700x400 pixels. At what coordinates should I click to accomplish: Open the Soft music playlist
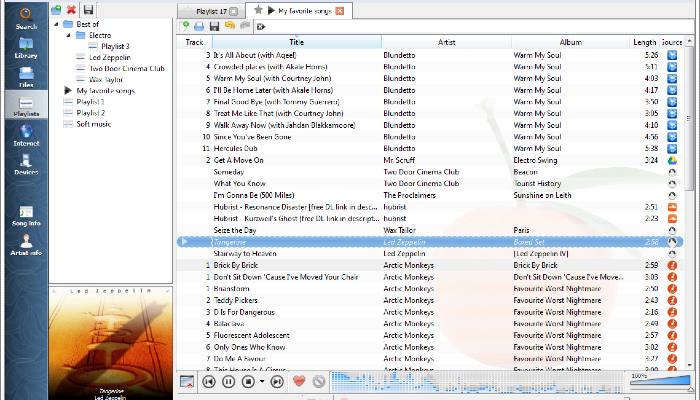pyautogui.click(x=93, y=125)
